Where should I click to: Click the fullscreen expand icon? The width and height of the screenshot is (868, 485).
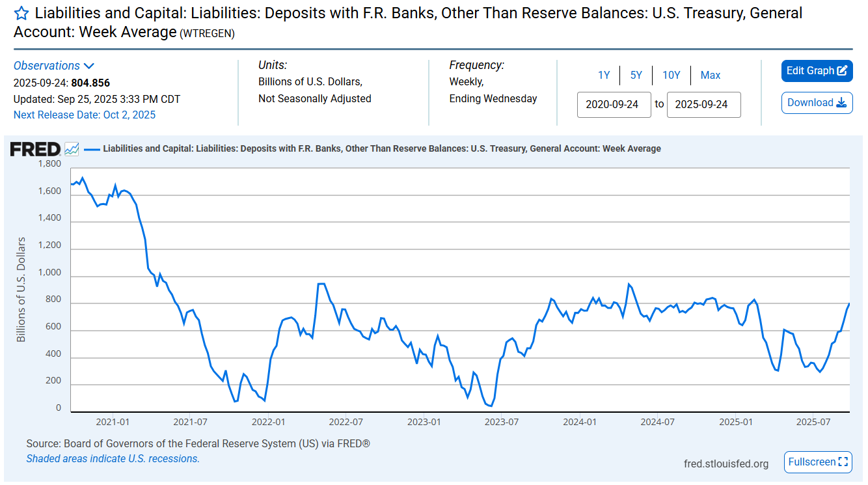pyautogui.click(x=844, y=462)
